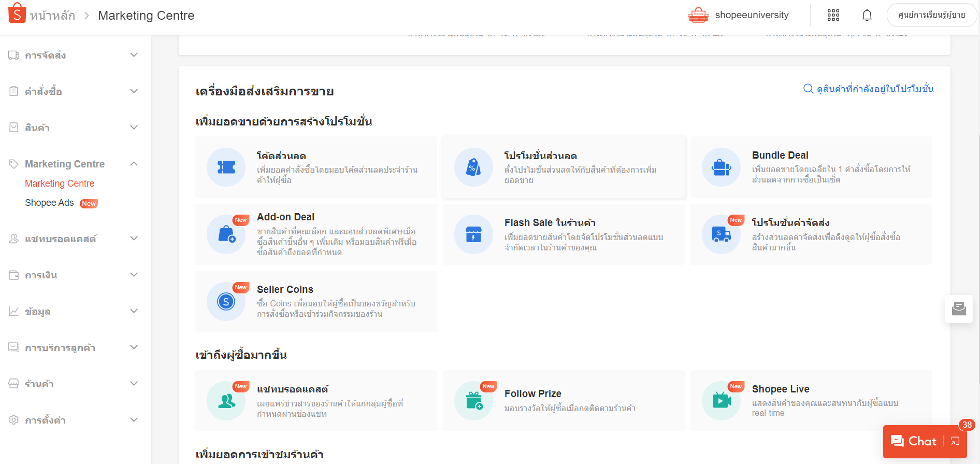The image size is (980, 464).
Task: Expand the ข้อมูล sidebar chevron
Action: tap(134, 311)
